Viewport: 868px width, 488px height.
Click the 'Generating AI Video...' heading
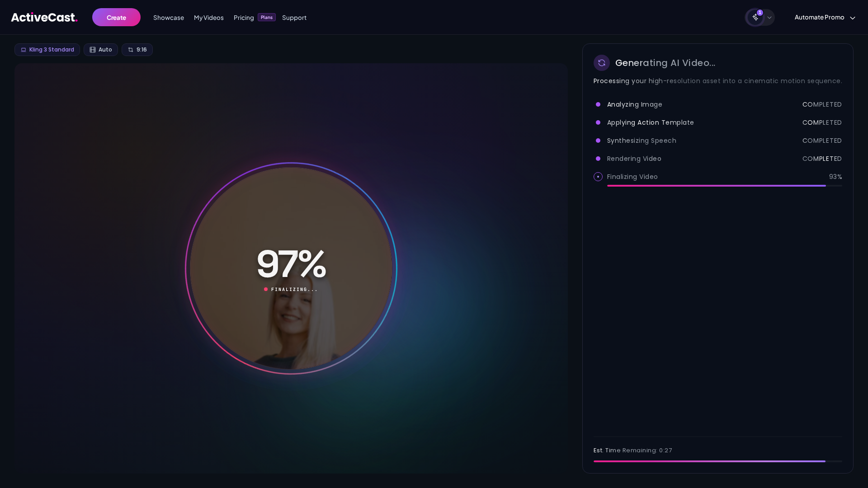coord(665,63)
